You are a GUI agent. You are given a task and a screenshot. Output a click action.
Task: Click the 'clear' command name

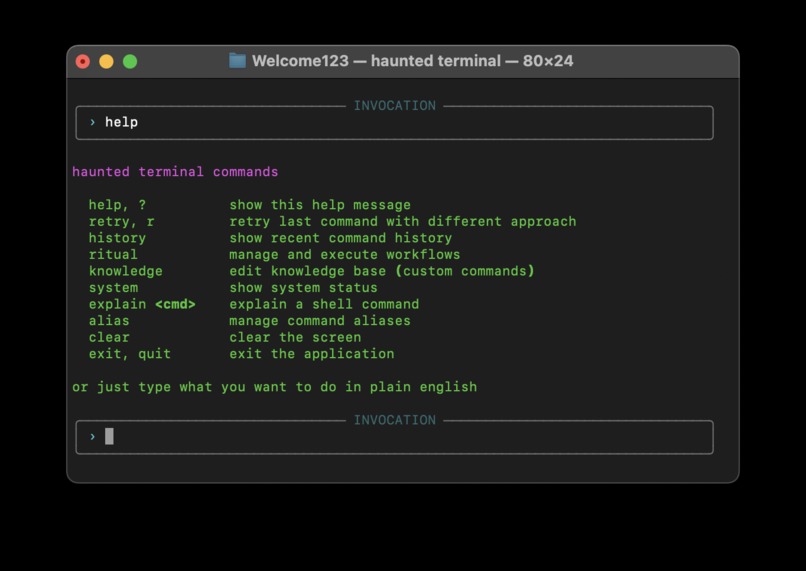pos(109,337)
